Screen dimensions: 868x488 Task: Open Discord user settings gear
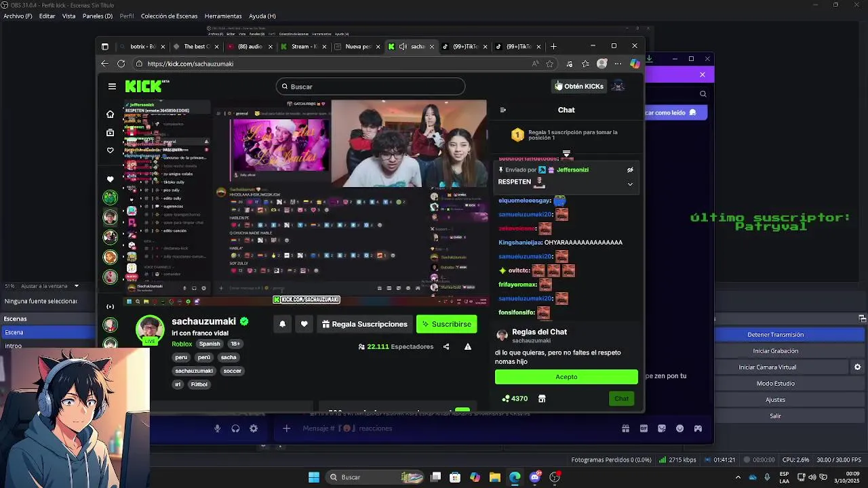pos(254,428)
